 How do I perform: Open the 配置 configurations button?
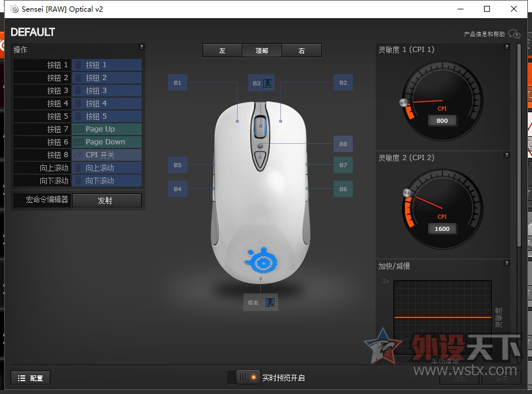[x=30, y=378]
